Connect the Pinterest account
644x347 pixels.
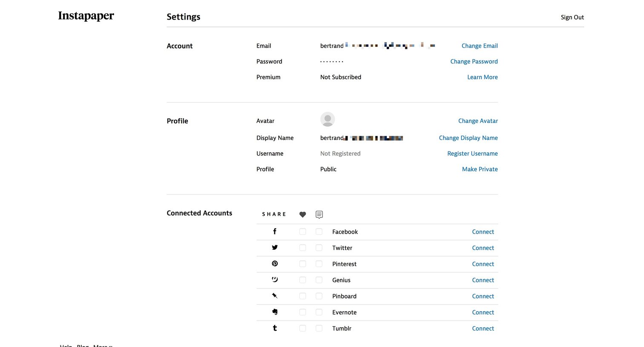[483, 264]
